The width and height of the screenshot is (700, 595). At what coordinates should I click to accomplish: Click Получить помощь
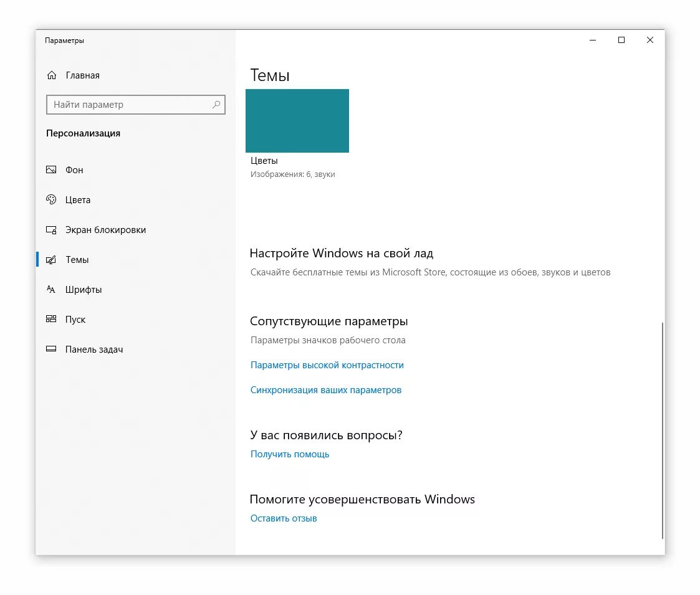[290, 454]
